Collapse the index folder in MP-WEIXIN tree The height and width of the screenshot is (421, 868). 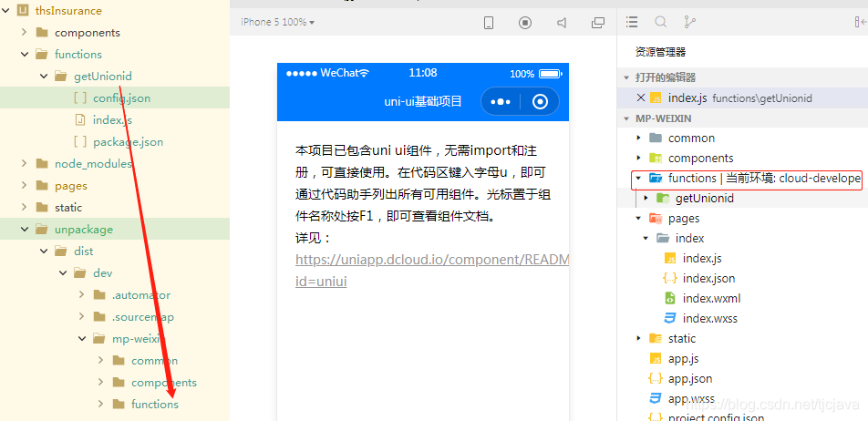(646, 239)
